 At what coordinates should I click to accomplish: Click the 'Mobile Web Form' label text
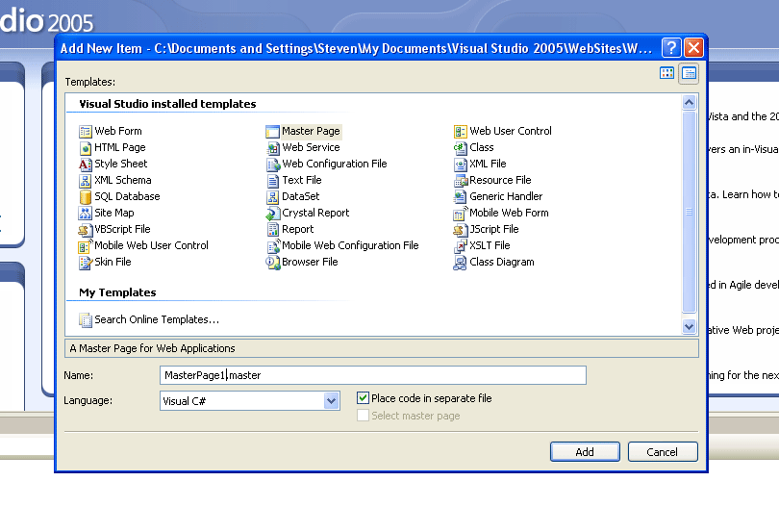pyautogui.click(x=509, y=213)
